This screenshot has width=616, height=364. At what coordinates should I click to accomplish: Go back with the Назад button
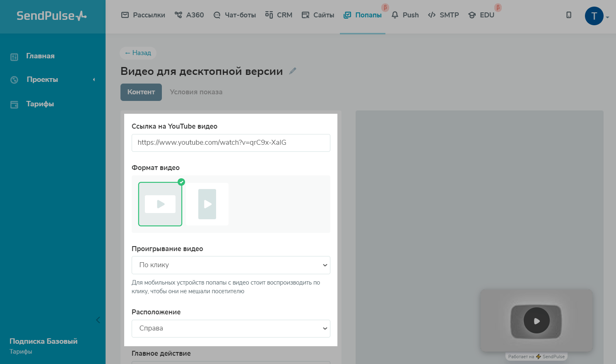pyautogui.click(x=138, y=53)
